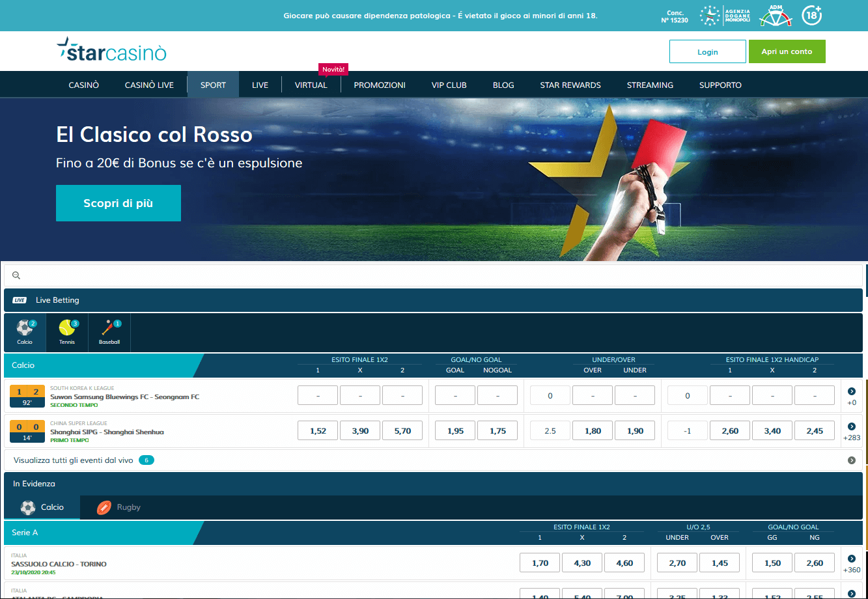Select away win odds 5,70 for Shanghai match
This screenshot has width=868, height=599.
click(x=402, y=431)
